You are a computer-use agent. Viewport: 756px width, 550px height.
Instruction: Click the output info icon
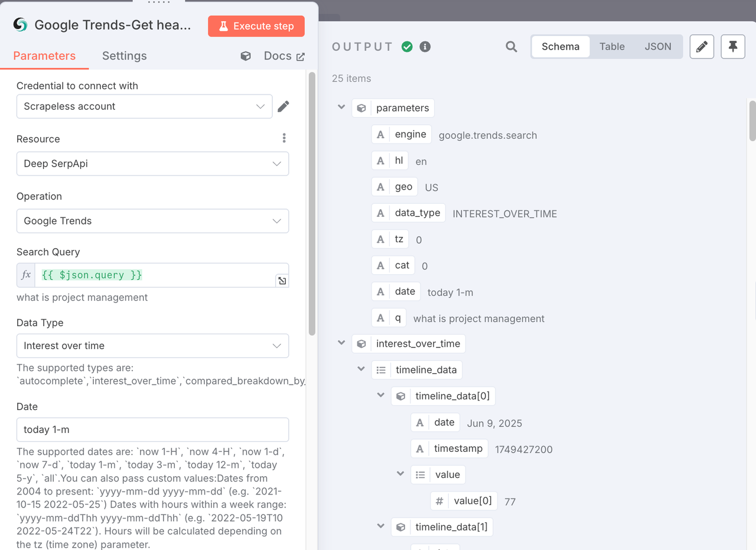point(425,47)
